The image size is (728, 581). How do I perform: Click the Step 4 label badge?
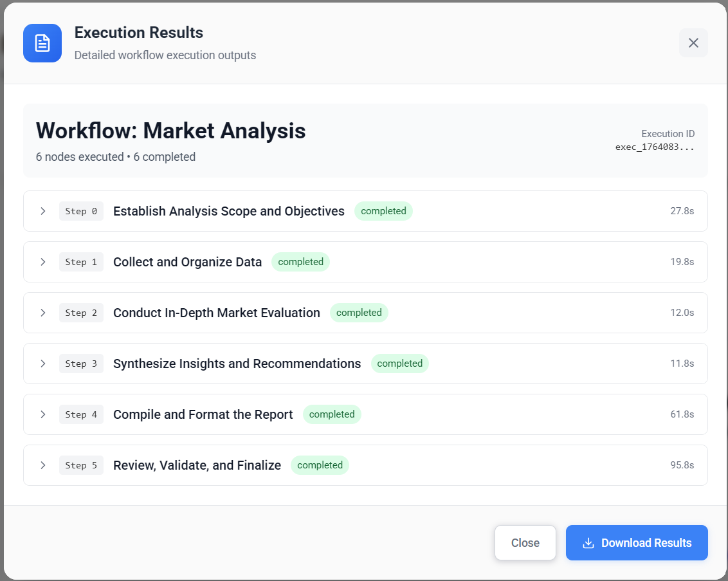pos(81,414)
